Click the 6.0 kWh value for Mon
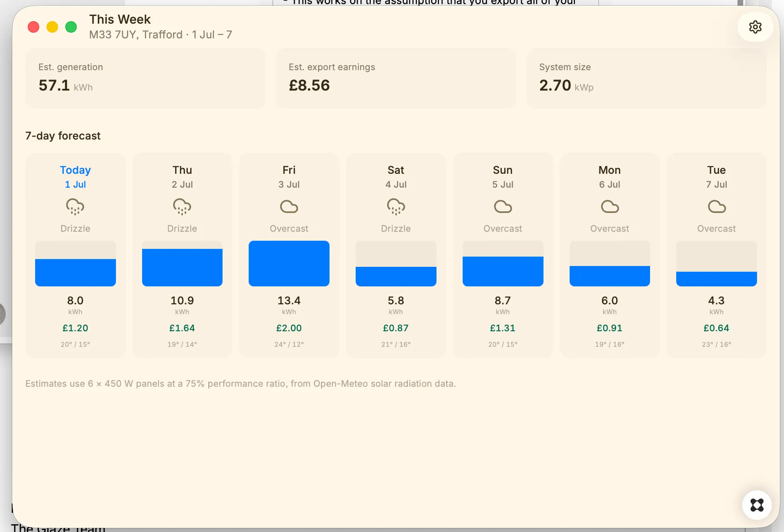The image size is (784, 532). (x=610, y=301)
